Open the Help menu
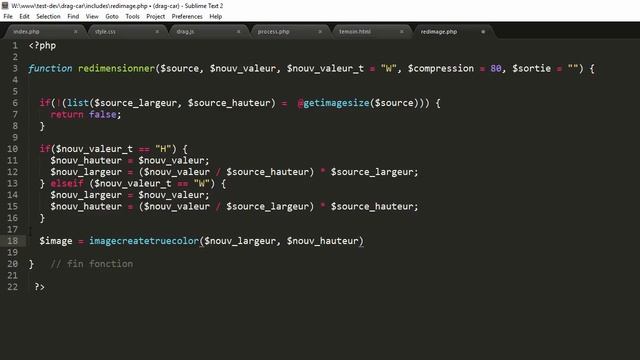Viewport: 640px width, 360px height. coord(216,16)
